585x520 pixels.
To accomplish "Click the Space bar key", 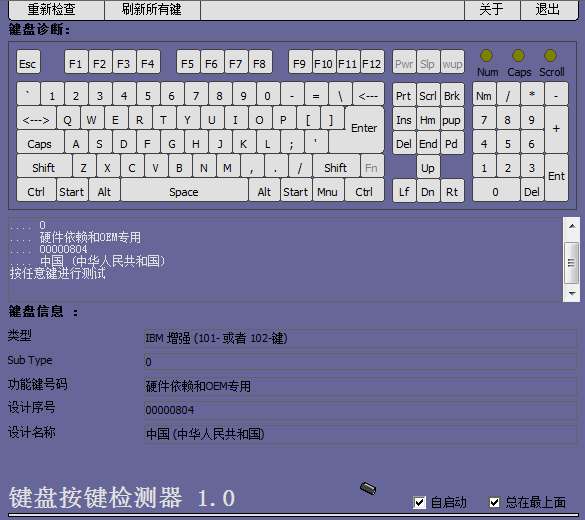I will click(184, 190).
